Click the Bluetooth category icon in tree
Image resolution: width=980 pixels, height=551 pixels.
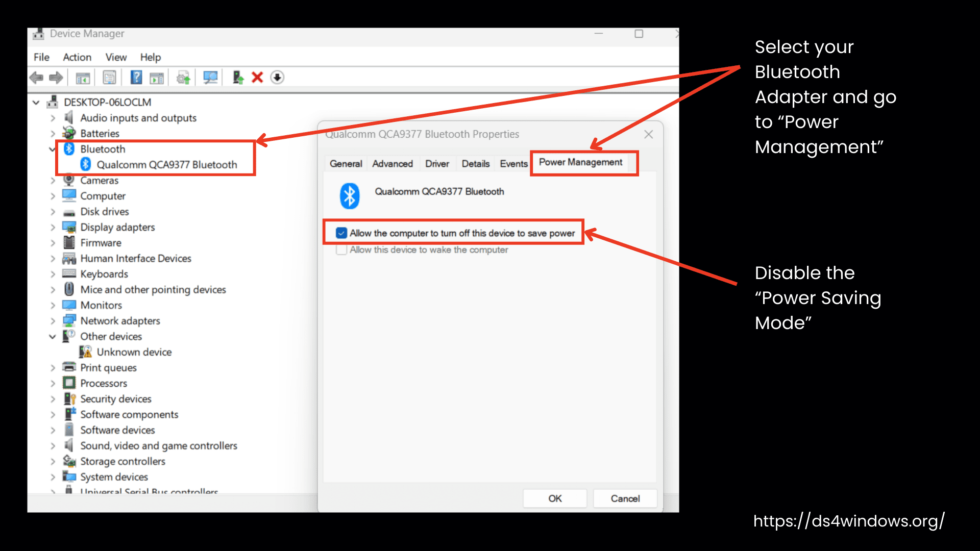coord(69,149)
